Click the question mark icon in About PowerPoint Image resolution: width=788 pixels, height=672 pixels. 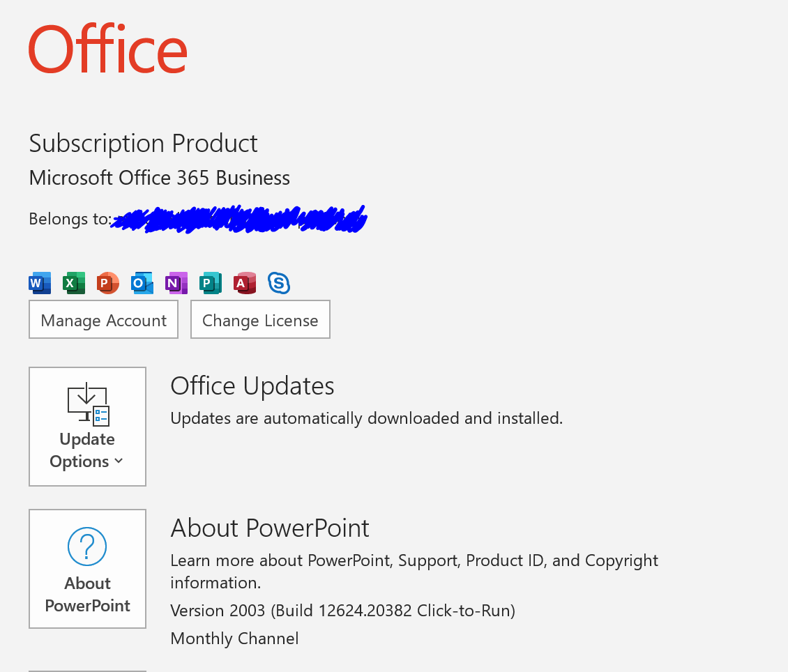(x=87, y=547)
